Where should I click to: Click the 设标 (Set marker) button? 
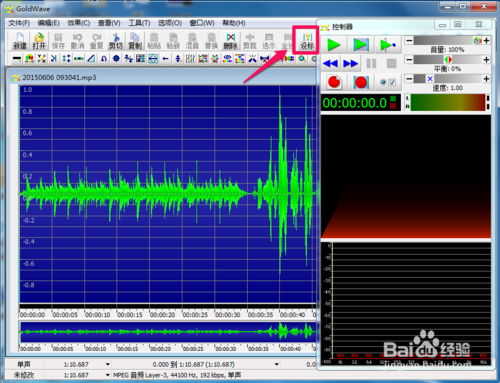pos(307,41)
